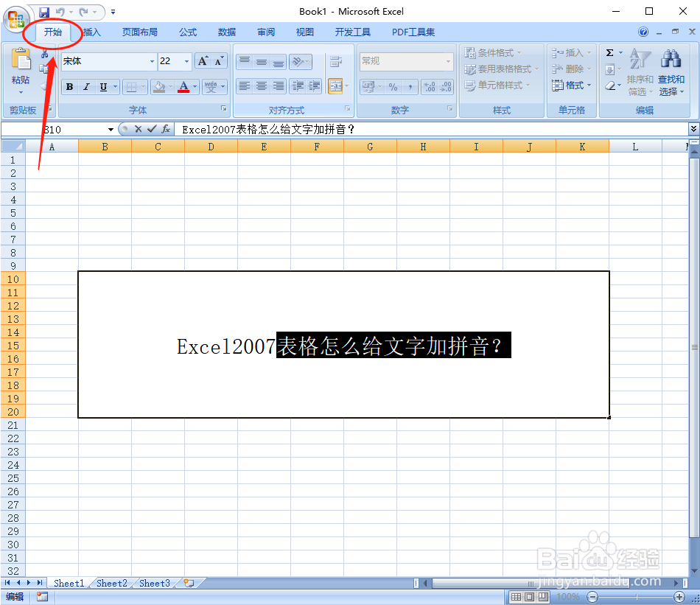This screenshot has height=605, width=700.
Task: Apply accounting number format
Action: click(368, 87)
